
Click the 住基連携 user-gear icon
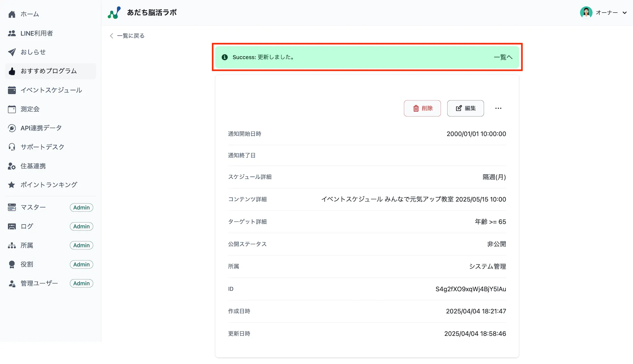12,166
